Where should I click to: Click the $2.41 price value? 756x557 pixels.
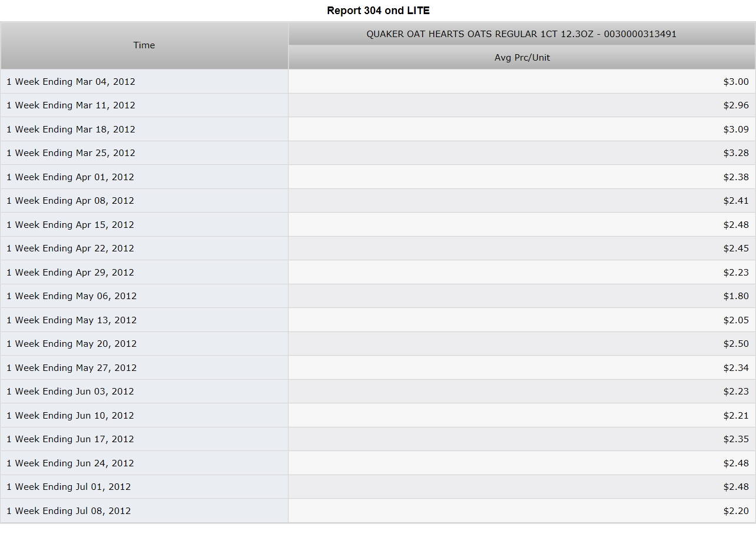click(736, 201)
